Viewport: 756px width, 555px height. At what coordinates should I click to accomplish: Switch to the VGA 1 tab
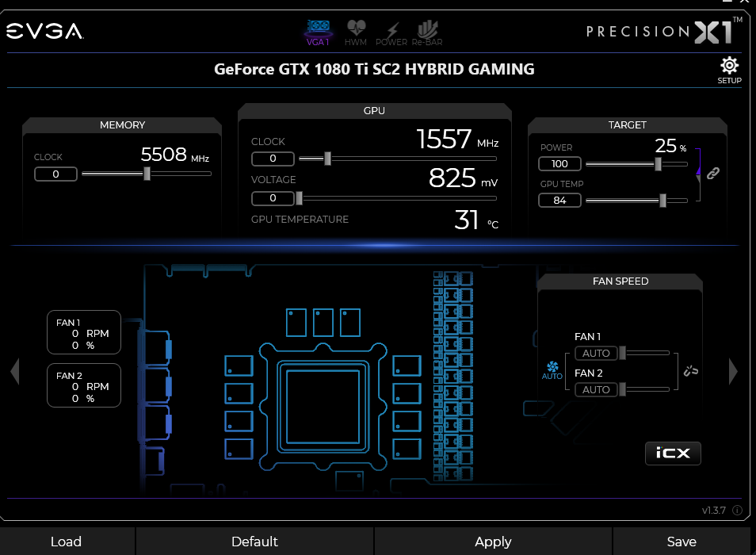(x=319, y=33)
